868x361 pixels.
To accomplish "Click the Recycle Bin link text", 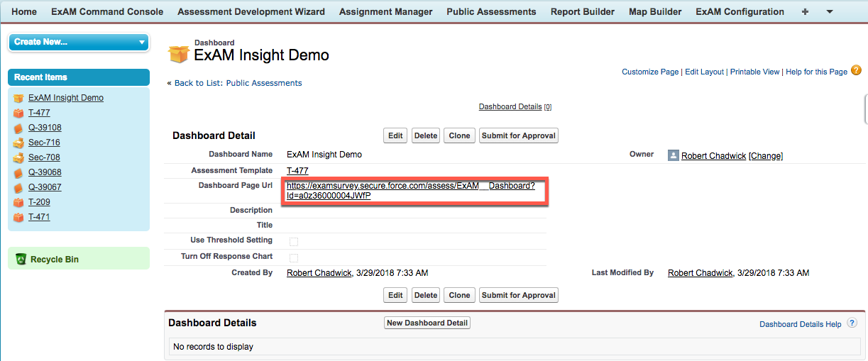I will point(55,260).
